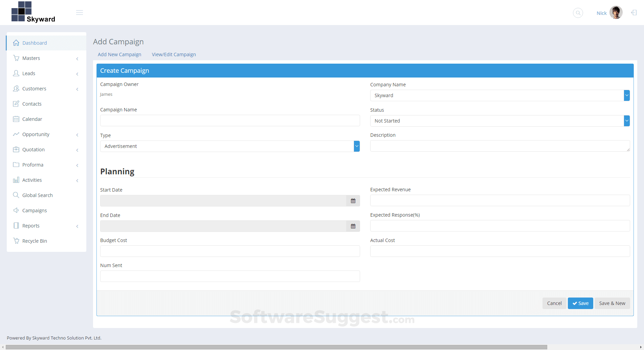Click the Save & New button

(612, 303)
